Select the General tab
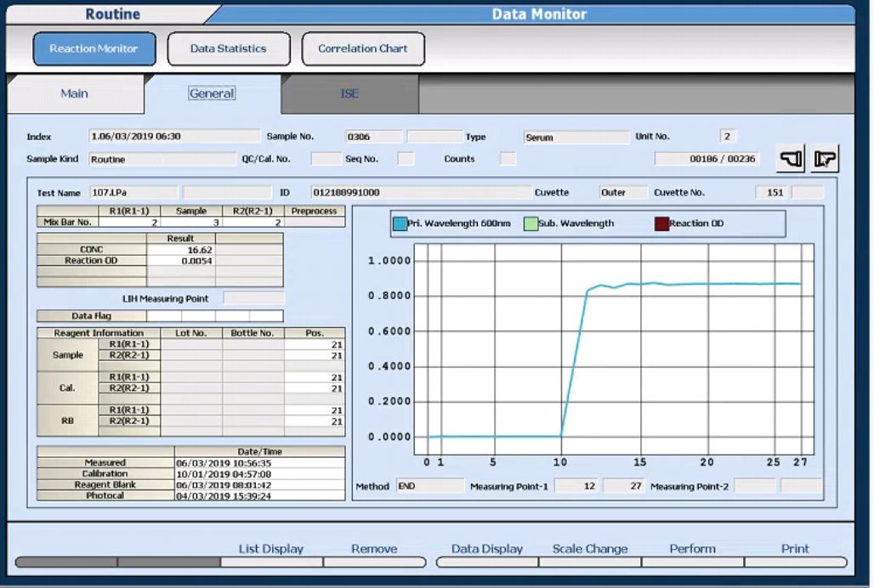This screenshot has height=588, width=874. tap(212, 93)
